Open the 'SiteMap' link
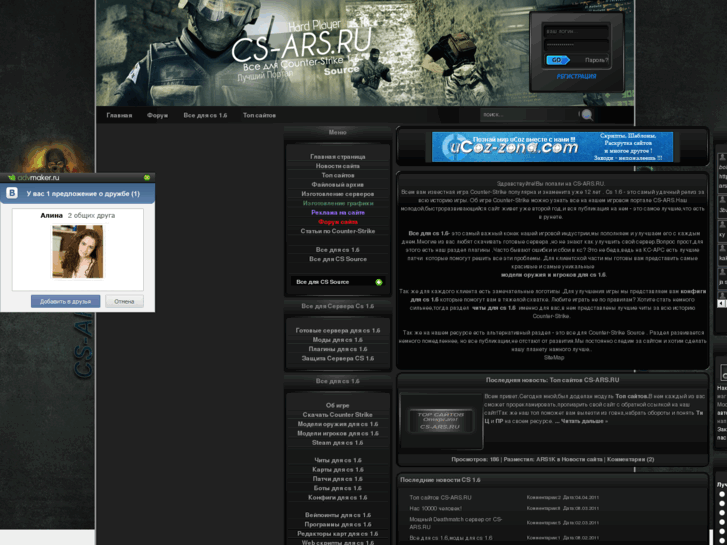The image size is (727, 545). click(554, 358)
